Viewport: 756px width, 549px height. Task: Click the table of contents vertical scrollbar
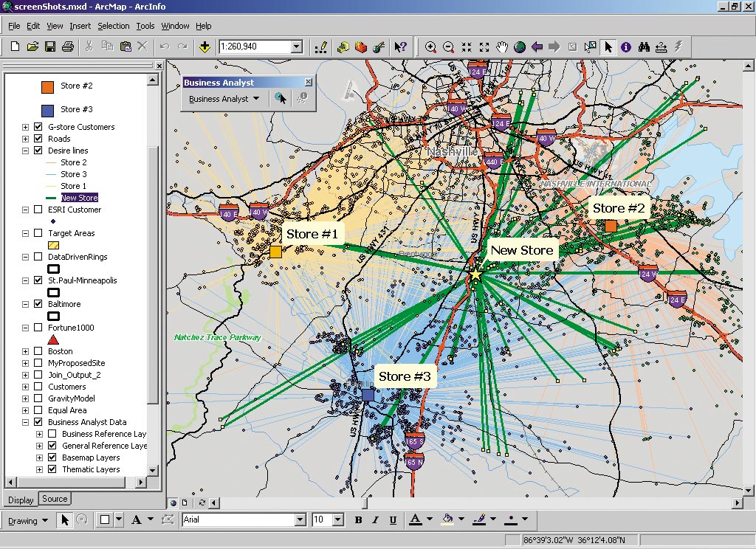pyautogui.click(x=153, y=274)
